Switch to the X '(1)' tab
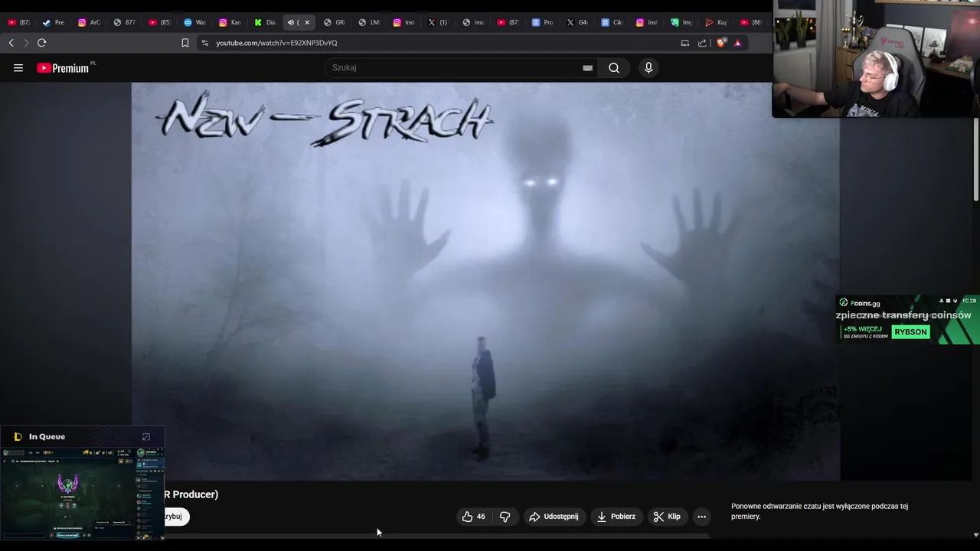Image resolution: width=980 pixels, height=551 pixels. coord(437,22)
